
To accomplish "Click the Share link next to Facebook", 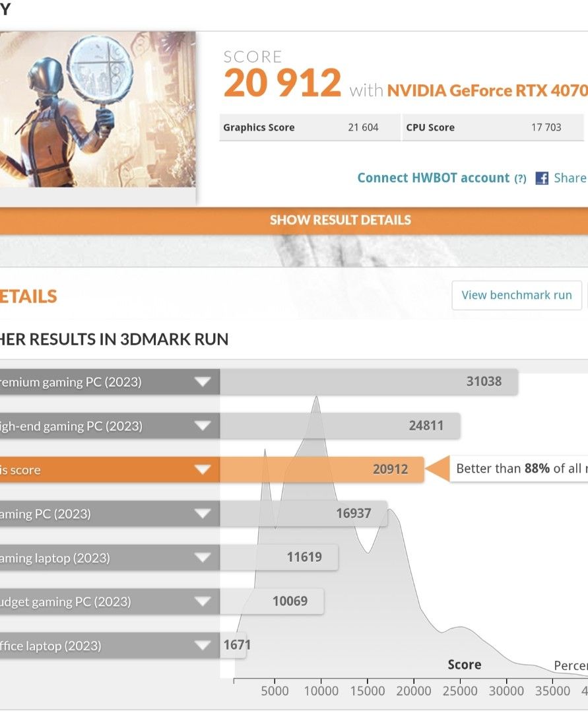I will pyautogui.click(x=570, y=178).
